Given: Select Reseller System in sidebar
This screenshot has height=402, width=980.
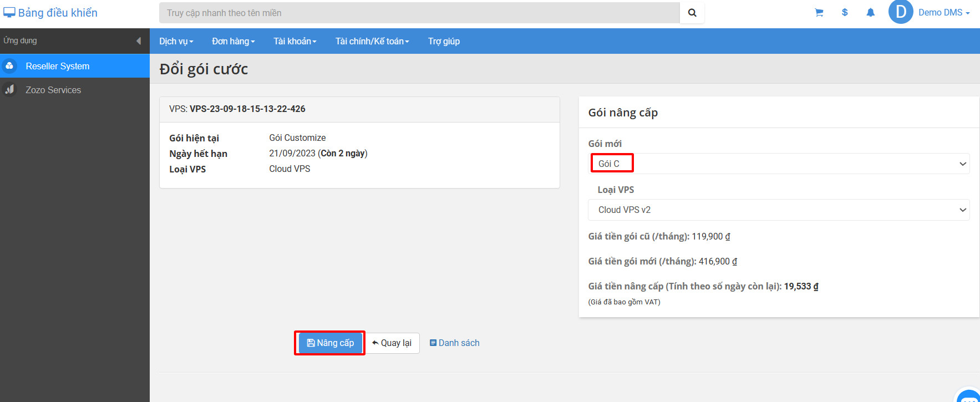Looking at the screenshot, I should [x=75, y=66].
